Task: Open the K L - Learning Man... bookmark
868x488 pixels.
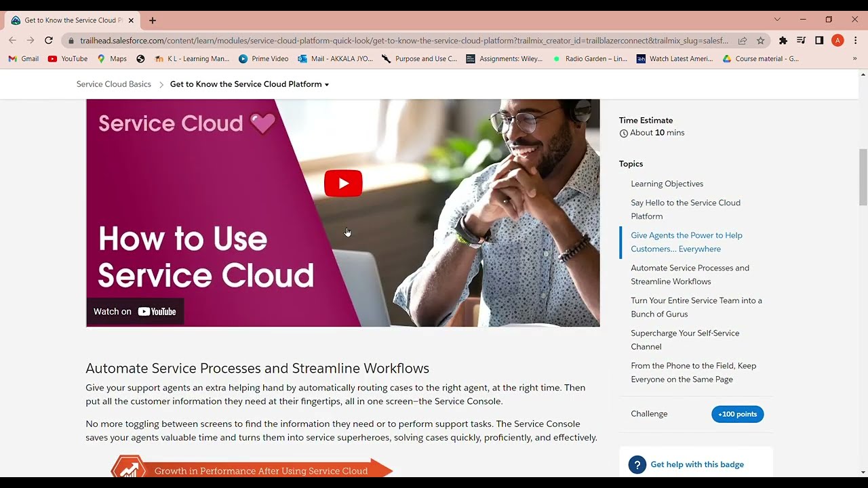Action: tap(192, 59)
